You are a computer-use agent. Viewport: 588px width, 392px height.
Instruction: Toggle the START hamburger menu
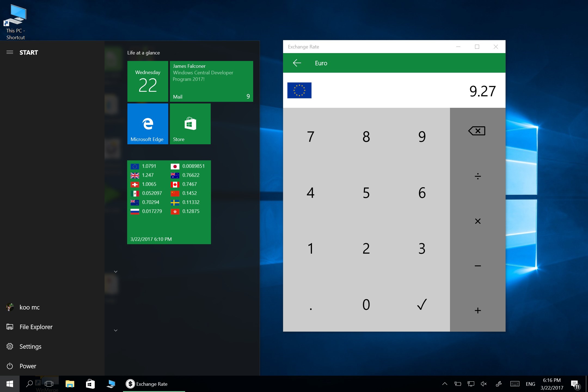click(10, 52)
